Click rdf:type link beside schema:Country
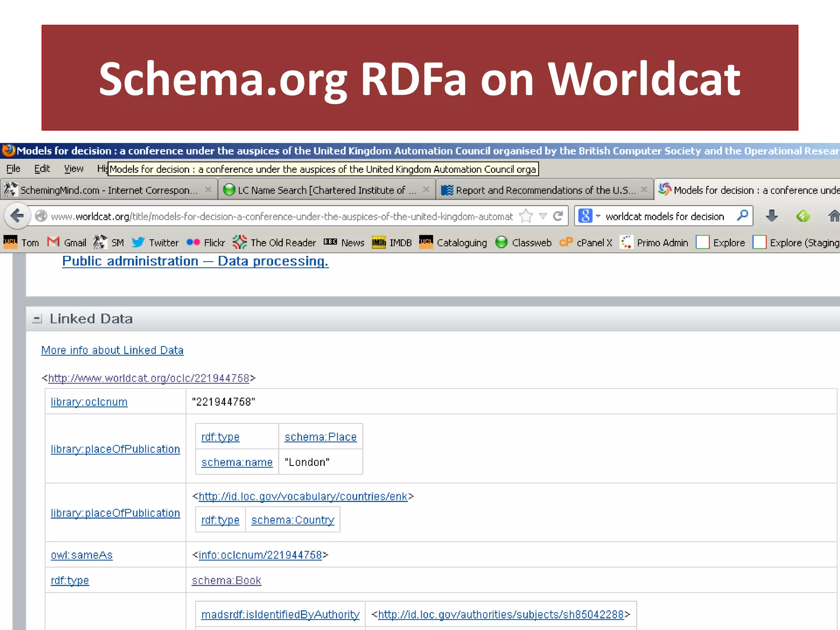 (220, 520)
